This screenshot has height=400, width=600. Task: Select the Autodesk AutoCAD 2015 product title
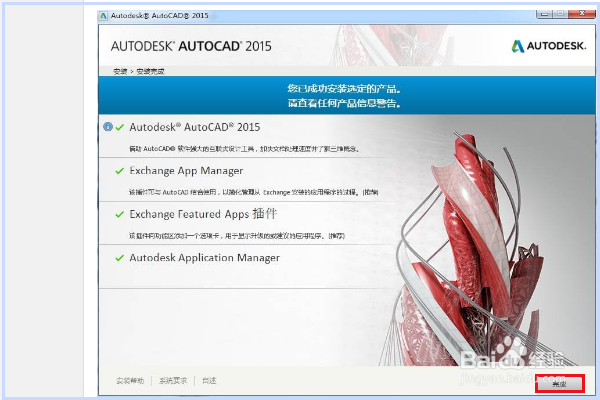point(195,127)
